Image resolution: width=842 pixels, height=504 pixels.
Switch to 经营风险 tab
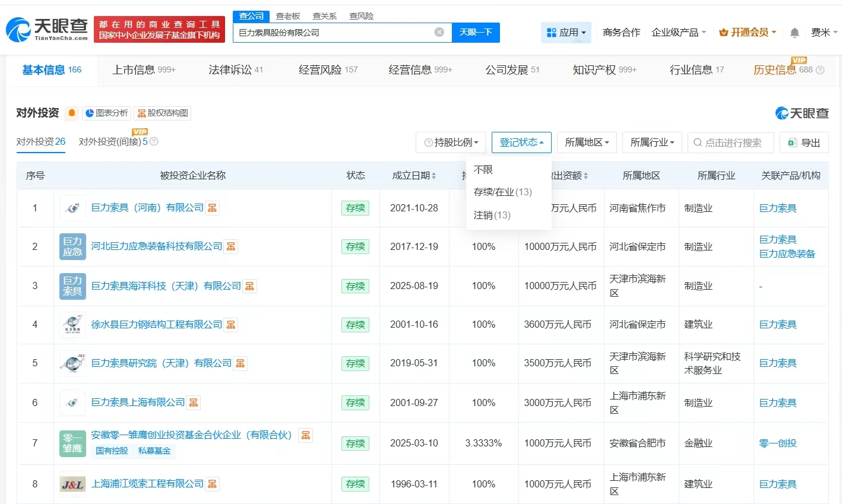coord(328,70)
